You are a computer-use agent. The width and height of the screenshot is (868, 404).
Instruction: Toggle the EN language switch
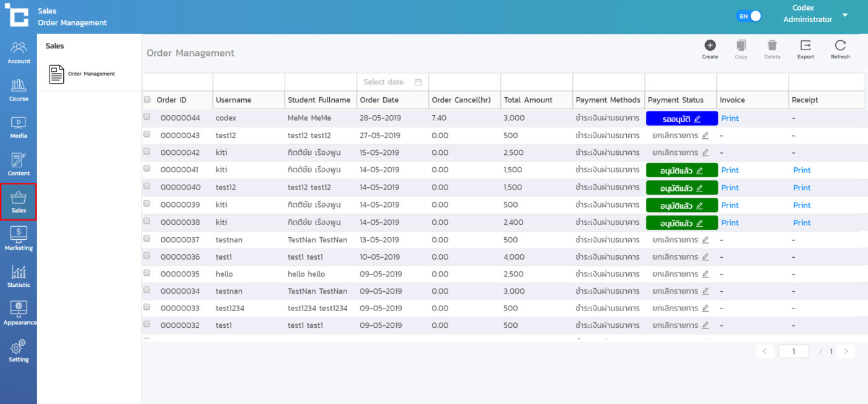[749, 16]
